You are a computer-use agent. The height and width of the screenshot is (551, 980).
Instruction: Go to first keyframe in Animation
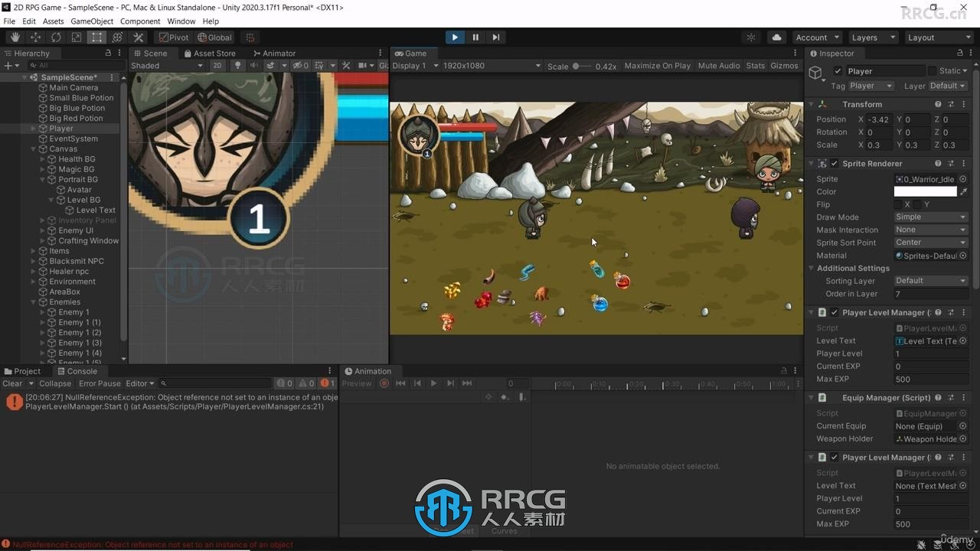pyautogui.click(x=400, y=383)
